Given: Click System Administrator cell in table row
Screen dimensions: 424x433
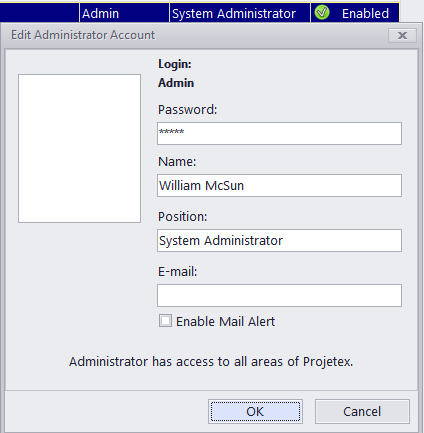Looking at the screenshot, I should 240,13.
